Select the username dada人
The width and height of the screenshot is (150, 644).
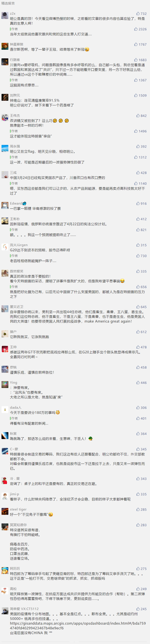[x=16, y=407]
